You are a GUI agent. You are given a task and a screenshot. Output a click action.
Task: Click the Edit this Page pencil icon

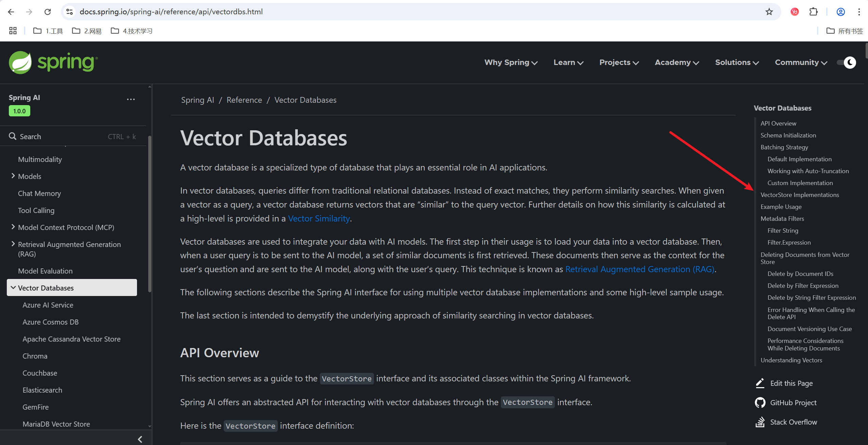pos(760,383)
